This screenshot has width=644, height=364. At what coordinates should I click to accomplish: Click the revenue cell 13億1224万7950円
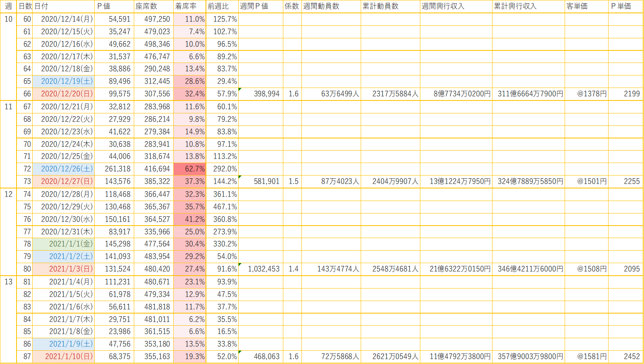click(x=456, y=182)
